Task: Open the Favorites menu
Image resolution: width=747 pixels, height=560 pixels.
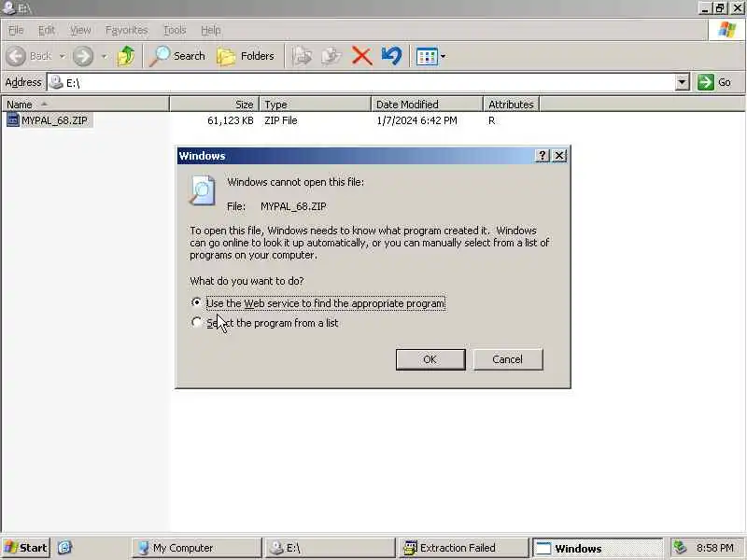Action: click(x=126, y=30)
